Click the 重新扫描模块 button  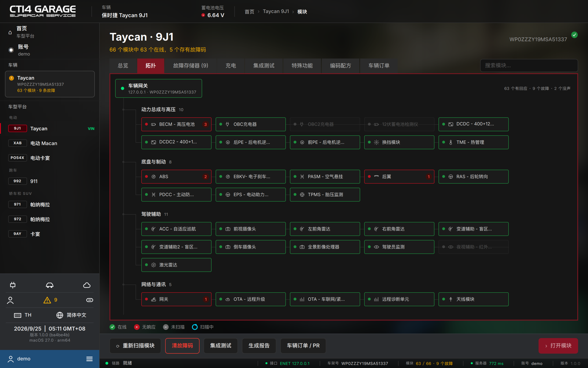[x=135, y=346]
